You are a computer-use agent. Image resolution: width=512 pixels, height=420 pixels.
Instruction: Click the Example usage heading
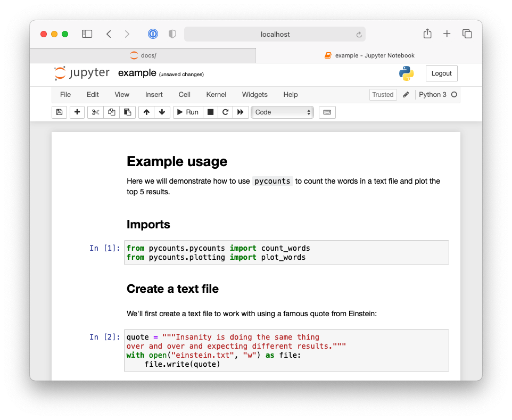click(x=177, y=162)
